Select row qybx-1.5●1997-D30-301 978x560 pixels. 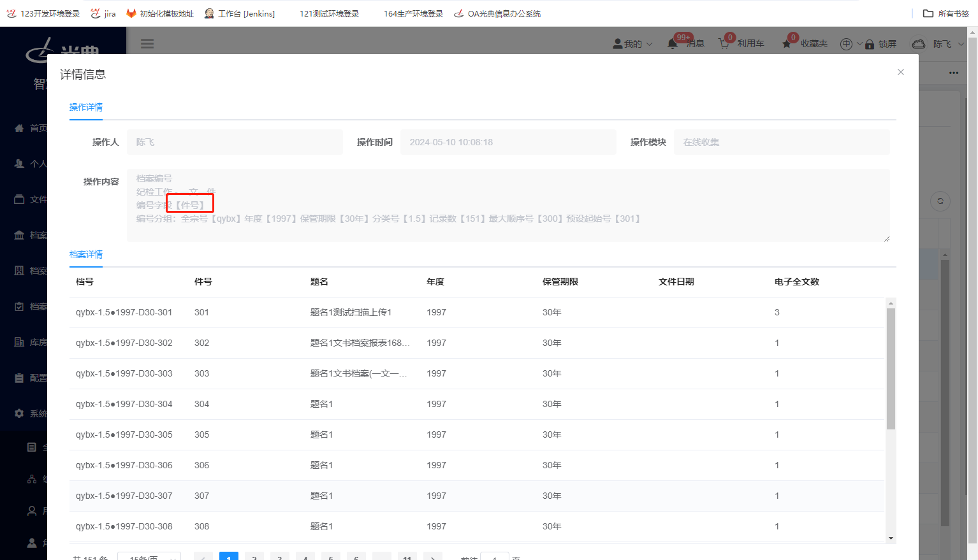click(x=477, y=312)
